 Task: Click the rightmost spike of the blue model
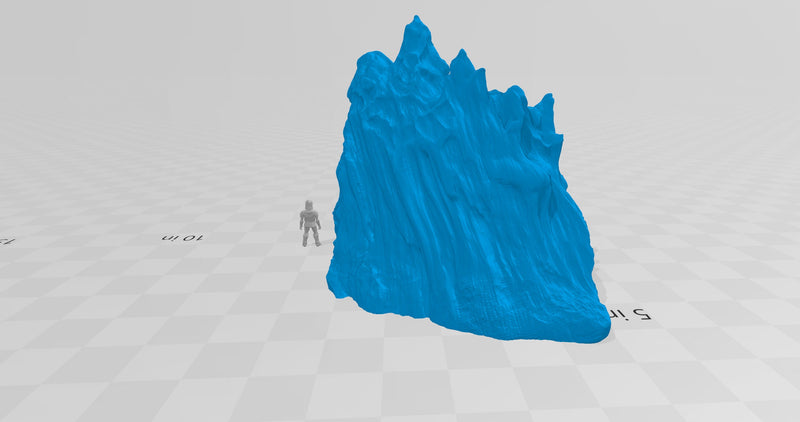click(546, 106)
